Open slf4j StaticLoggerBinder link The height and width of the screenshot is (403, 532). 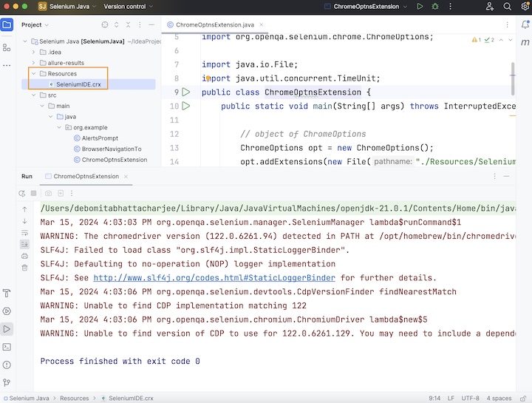214,278
